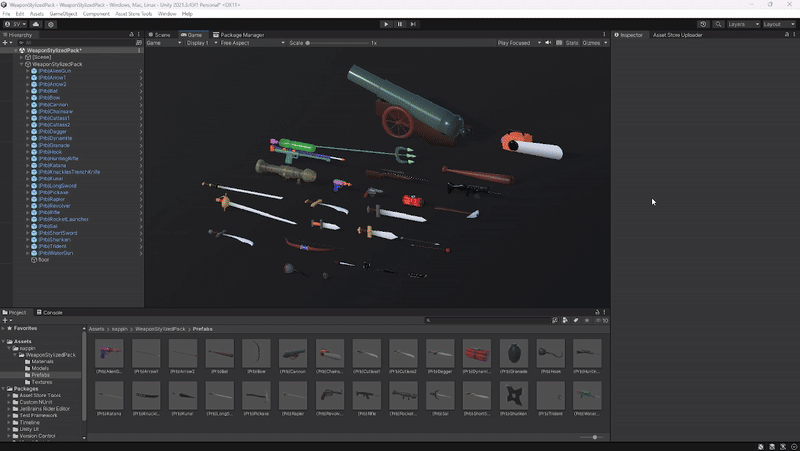
Task: Click the Project panel lock icon
Action: pos(597,312)
